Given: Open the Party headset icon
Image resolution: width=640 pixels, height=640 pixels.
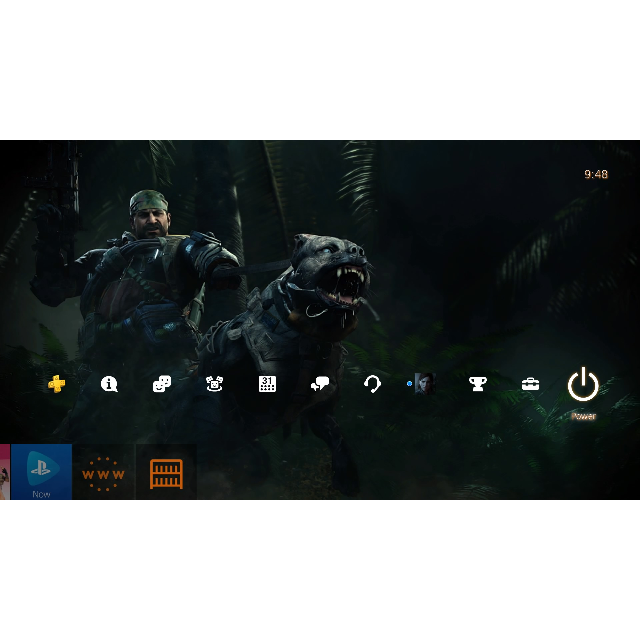Looking at the screenshot, I should pyautogui.click(x=372, y=384).
